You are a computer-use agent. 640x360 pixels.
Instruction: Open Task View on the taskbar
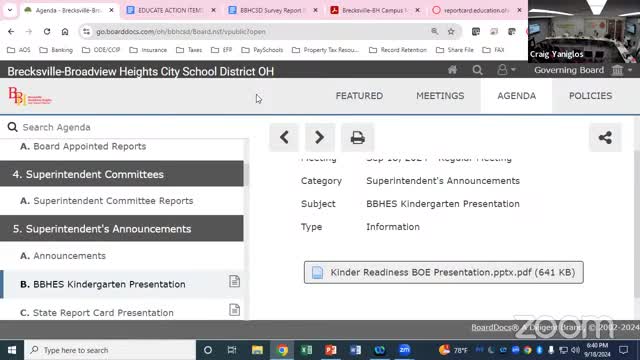coord(232,350)
